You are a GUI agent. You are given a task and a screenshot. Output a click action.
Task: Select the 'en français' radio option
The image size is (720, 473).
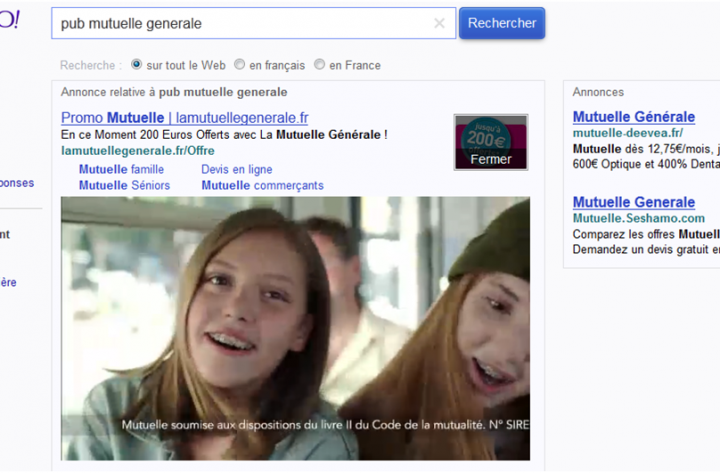(x=239, y=64)
